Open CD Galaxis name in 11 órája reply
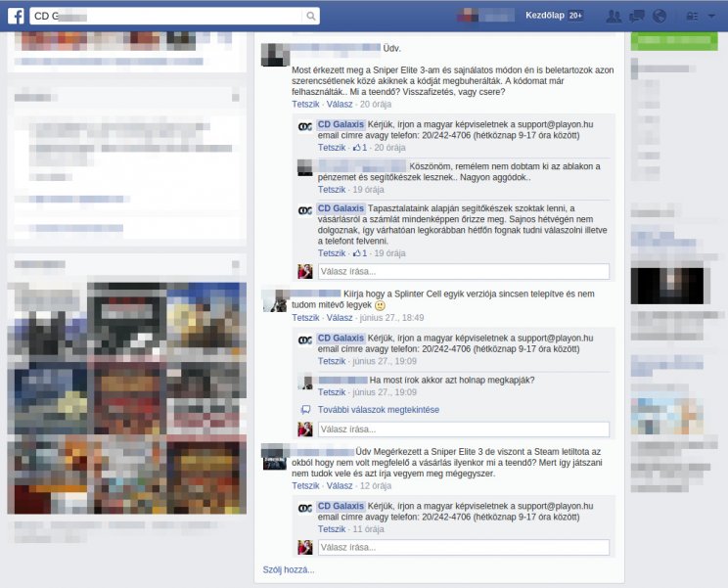The height and width of the screenshot is (588, 728). coord(341,506)
